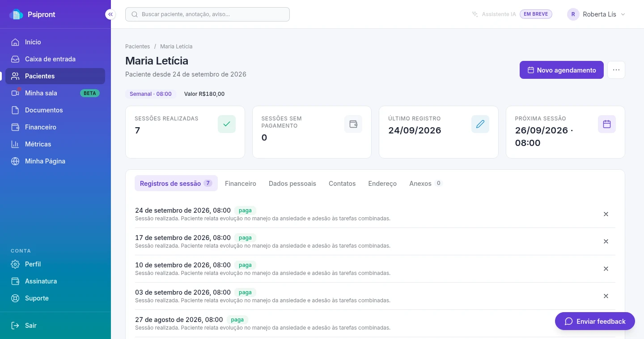Open the Início home icon in sidebar

15,42
